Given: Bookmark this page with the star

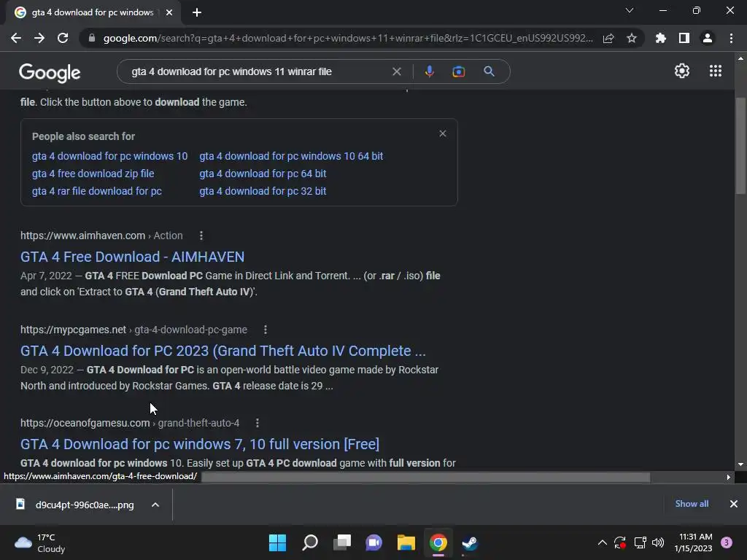Looking at the screenshot, I should pos(632,38).
